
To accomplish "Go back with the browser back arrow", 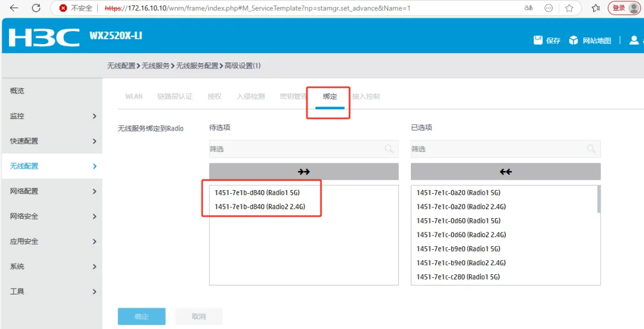I will 14,8.
